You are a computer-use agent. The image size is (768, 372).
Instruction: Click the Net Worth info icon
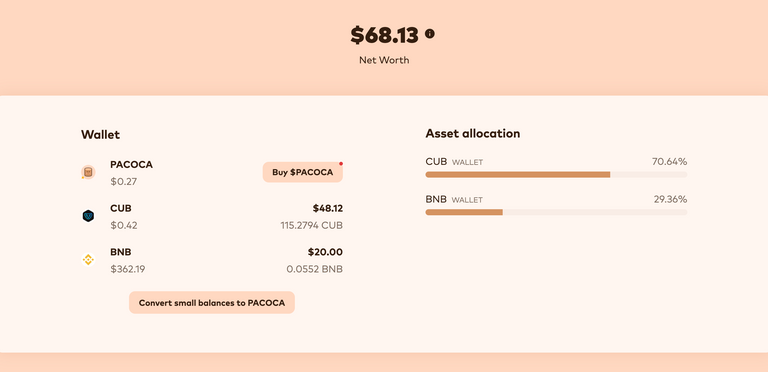click(x=430, y=34)
